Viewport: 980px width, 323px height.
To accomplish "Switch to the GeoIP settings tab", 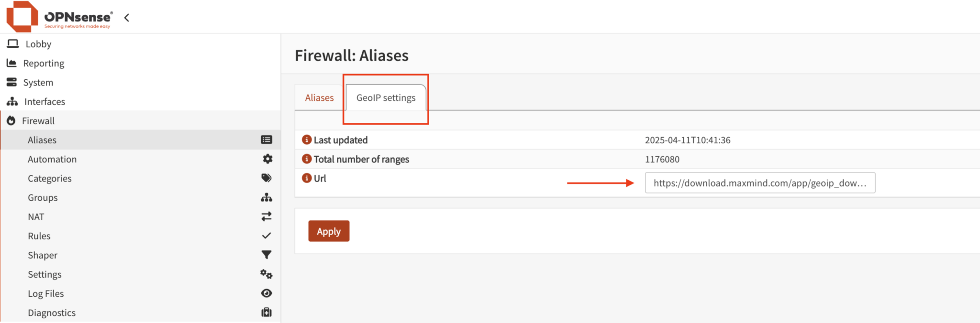I will (x=386, y=97).
